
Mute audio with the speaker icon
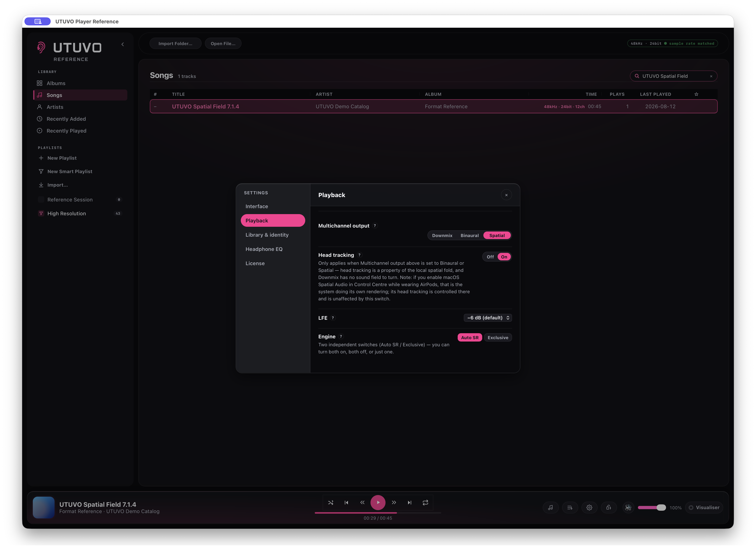tap(628, 508)
